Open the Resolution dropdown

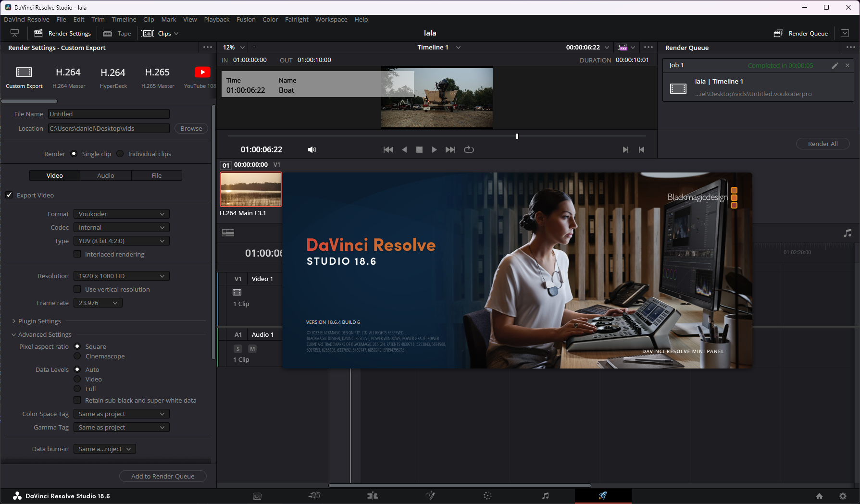tap(121, 276)
